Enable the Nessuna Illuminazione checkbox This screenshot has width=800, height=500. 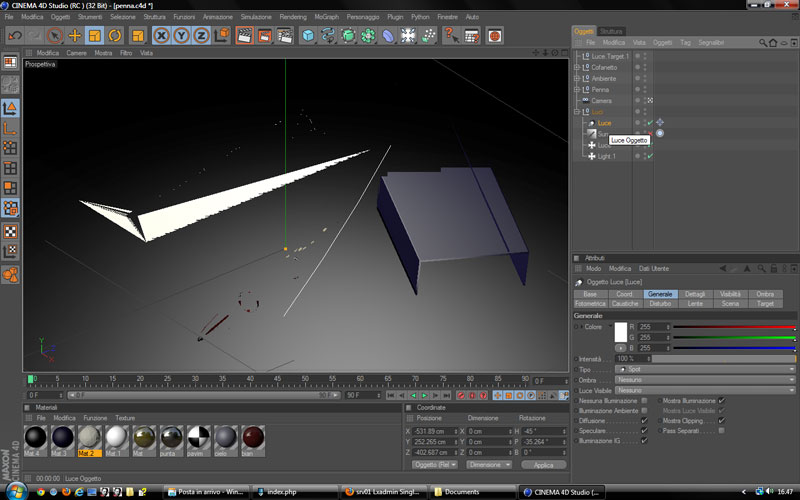645,400
